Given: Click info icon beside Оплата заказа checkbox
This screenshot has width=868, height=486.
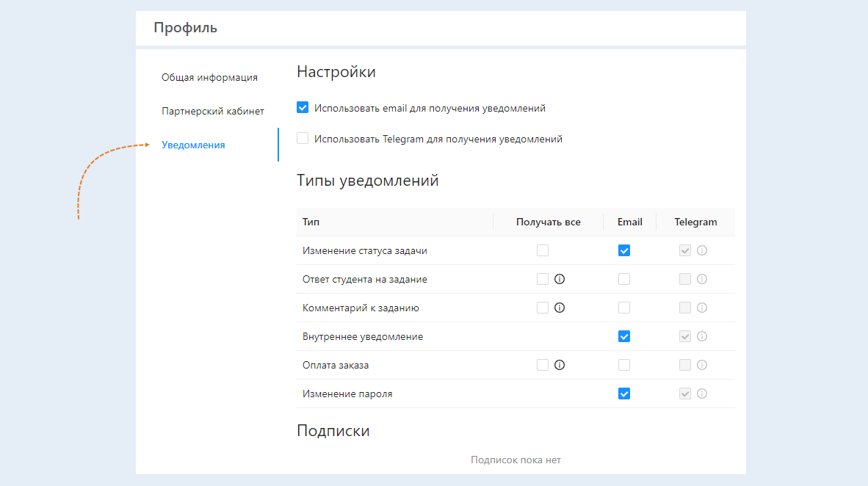Looking at the screenshot, I should (x=560, y=365).
